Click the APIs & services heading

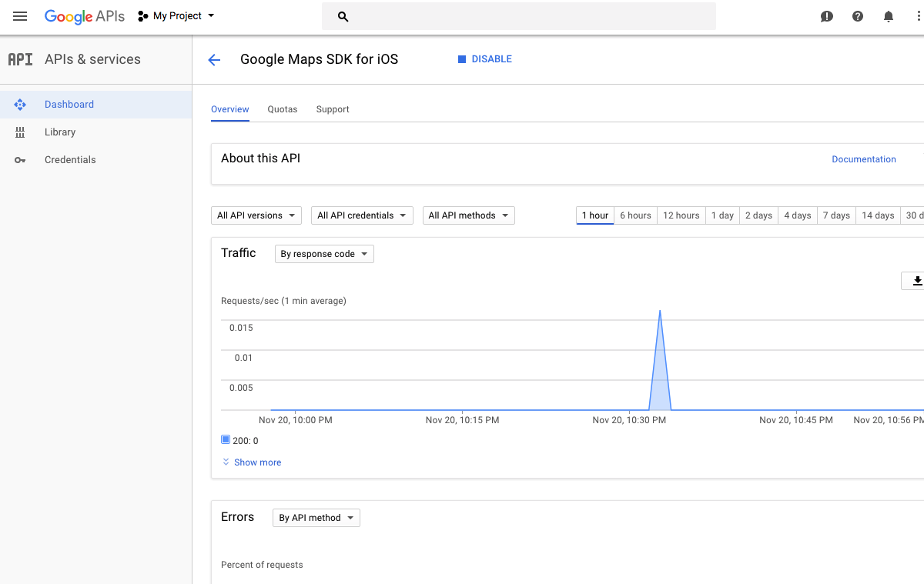coord(93,59)
